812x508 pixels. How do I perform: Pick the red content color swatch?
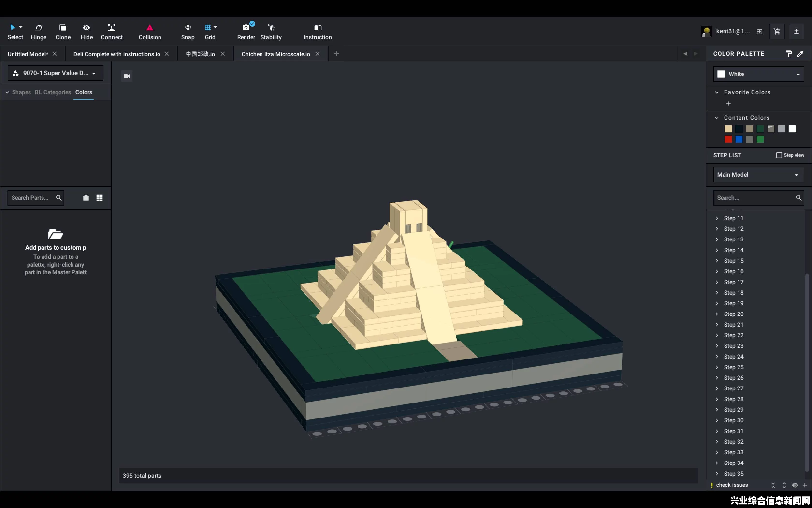[728, 139]
